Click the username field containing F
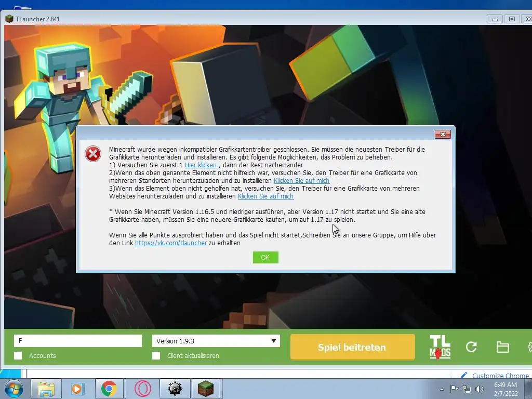Viewport: 532px width, 399px height. [78, 341]
